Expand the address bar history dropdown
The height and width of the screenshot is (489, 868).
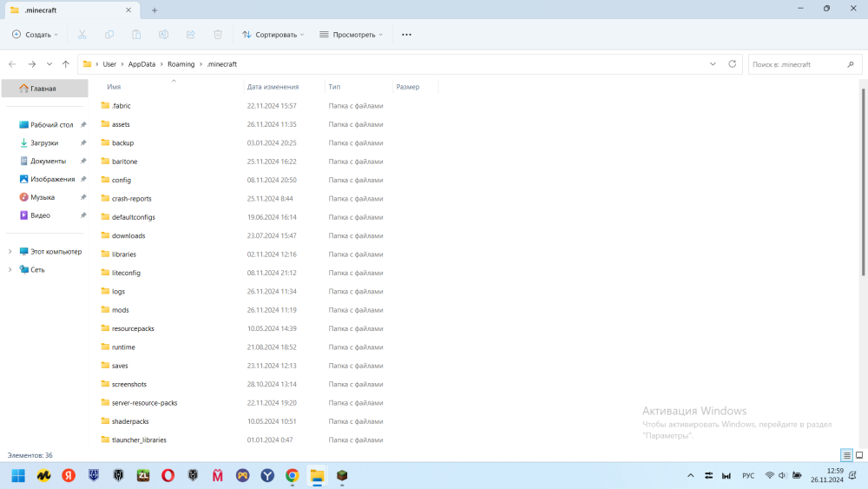coord(713,64)
